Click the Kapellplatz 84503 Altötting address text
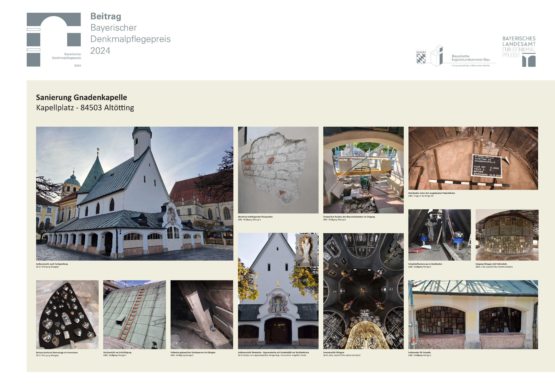 85,108
